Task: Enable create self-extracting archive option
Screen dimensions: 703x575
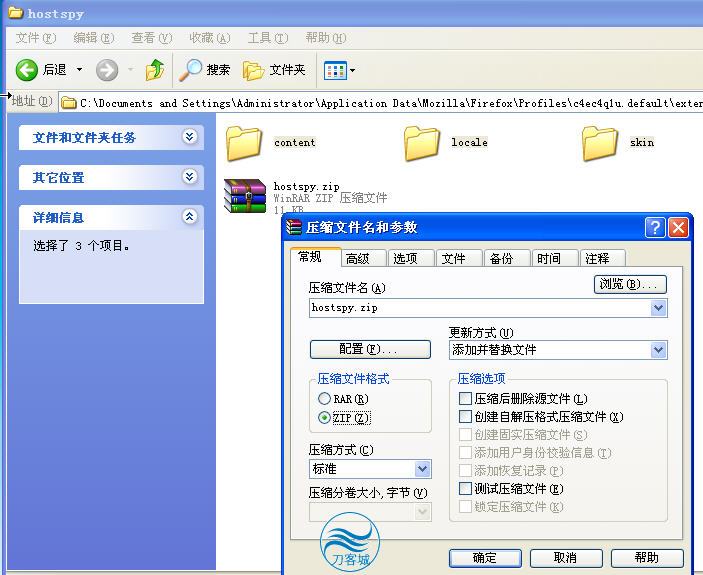Action: click(465, 417)
